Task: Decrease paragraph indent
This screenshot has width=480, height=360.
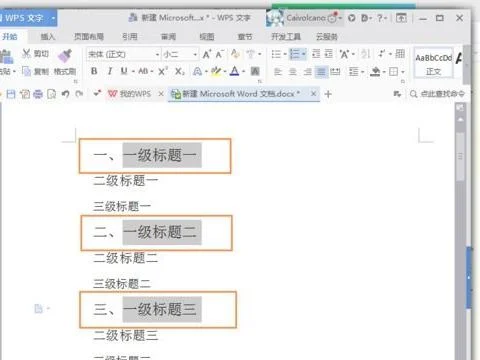Action: tap(316, 54)
